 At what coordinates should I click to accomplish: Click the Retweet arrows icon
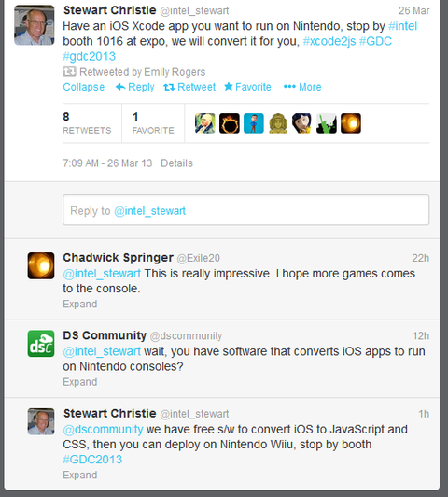[x=169, y=87]
